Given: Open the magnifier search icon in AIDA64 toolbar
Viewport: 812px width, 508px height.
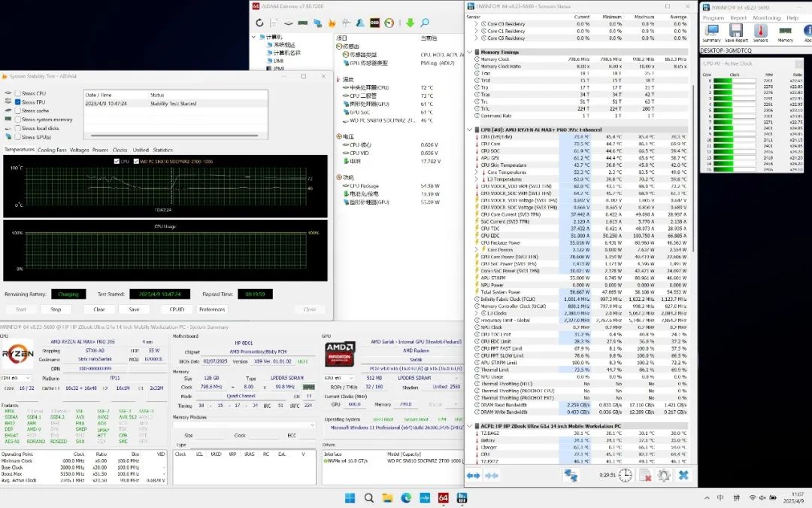Looking at the screenshot, I should coord(425,23).
